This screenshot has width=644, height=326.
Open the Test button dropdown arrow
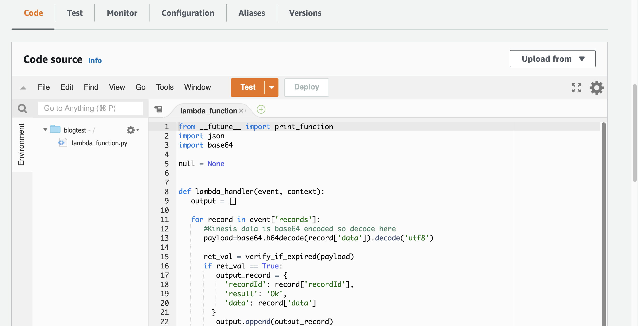[x=272, y=88]
